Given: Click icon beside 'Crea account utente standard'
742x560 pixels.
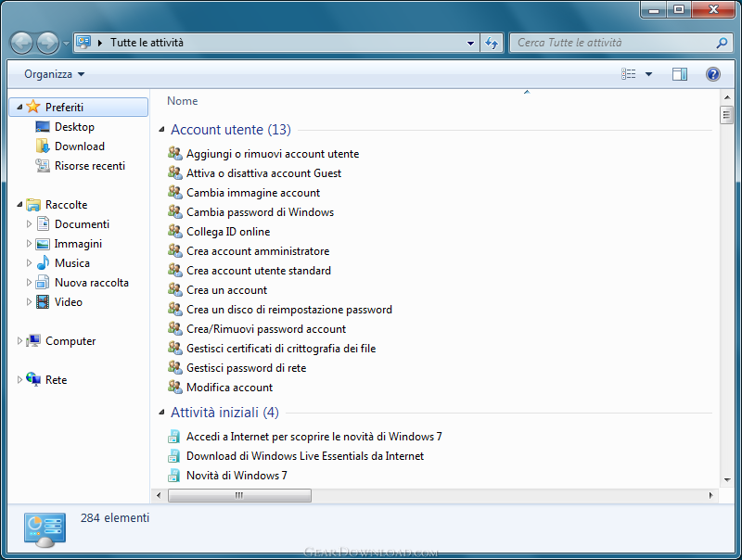Looking at the screenshot, I should tap(175, 271).
